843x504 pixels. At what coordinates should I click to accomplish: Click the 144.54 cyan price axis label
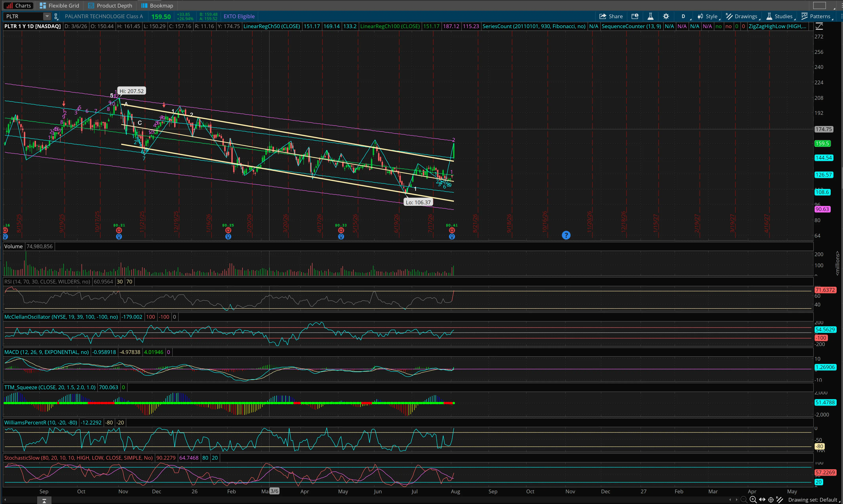pos(824,158)
